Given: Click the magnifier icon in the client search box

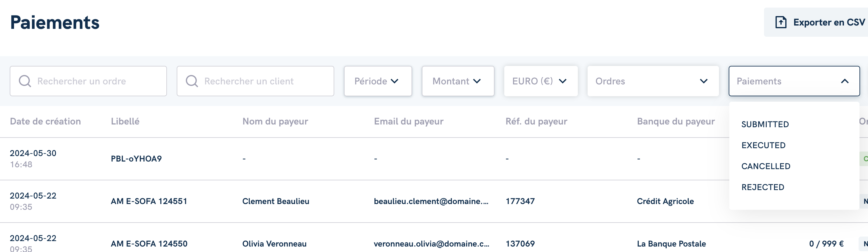Looking at the screenshot, I should click(192, 81).
